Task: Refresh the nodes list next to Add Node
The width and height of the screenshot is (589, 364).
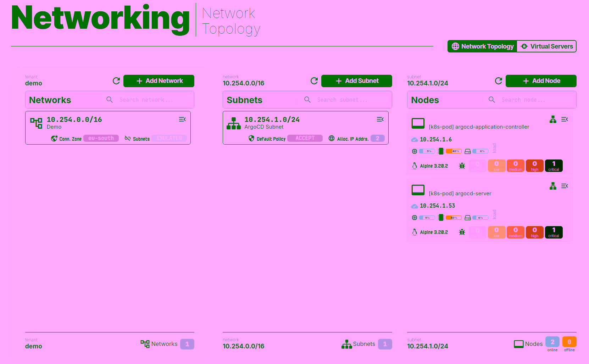Action: (x=499, y=81)
